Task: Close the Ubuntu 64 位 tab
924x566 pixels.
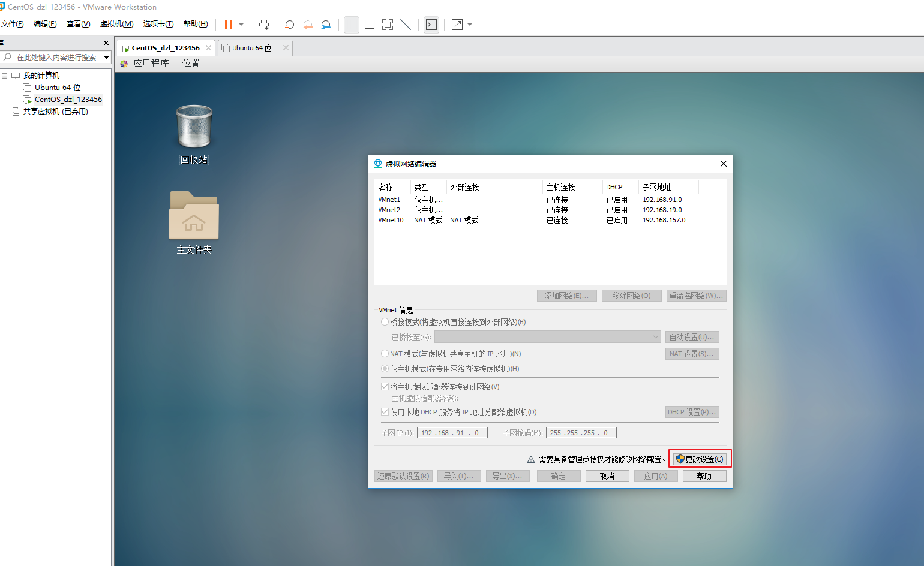Action: tap(286, 48)
